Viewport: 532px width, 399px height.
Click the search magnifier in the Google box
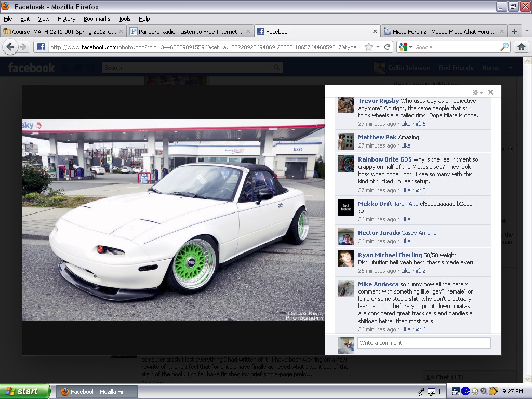(x=504, y=47)
